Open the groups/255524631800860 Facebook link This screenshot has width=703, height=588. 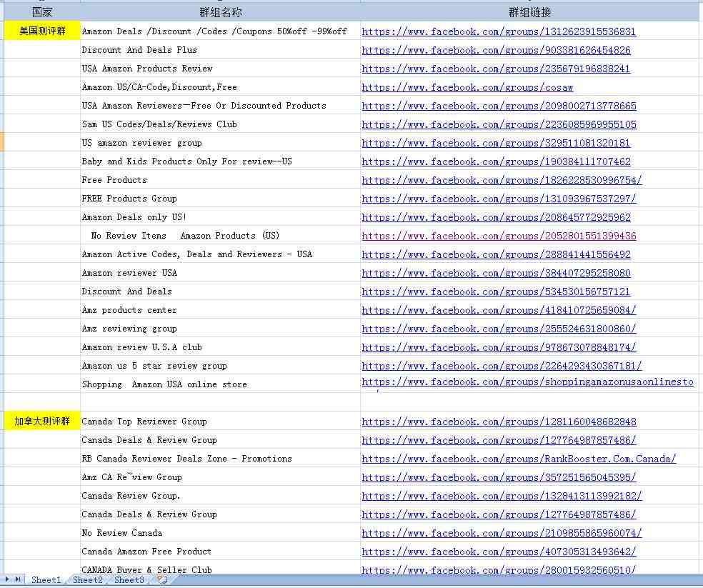(x=499, y=329)
